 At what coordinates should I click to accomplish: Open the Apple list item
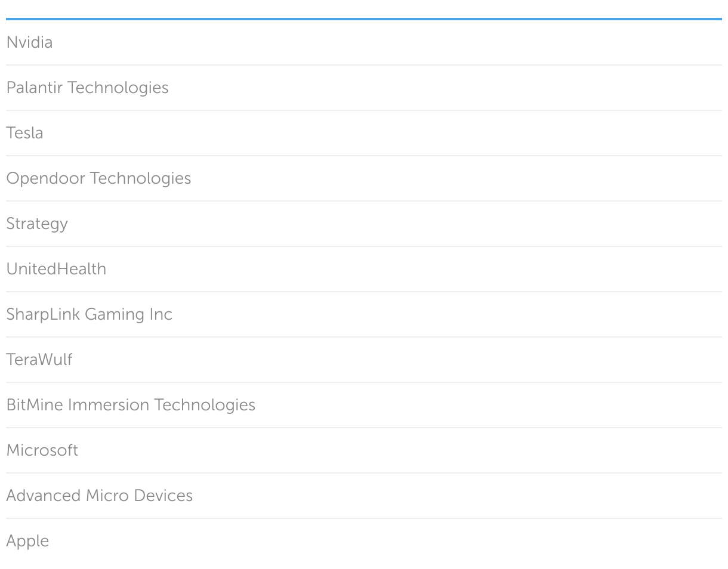click(x=27, y=541)
